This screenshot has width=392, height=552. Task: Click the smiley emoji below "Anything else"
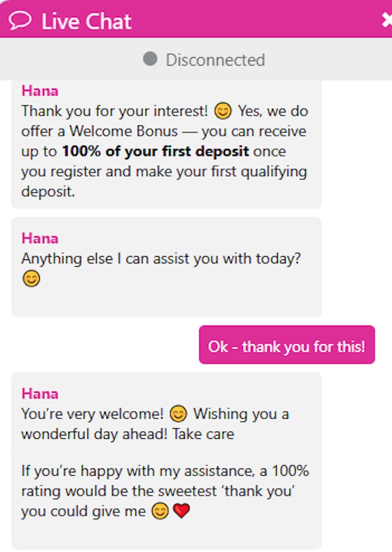31,279
